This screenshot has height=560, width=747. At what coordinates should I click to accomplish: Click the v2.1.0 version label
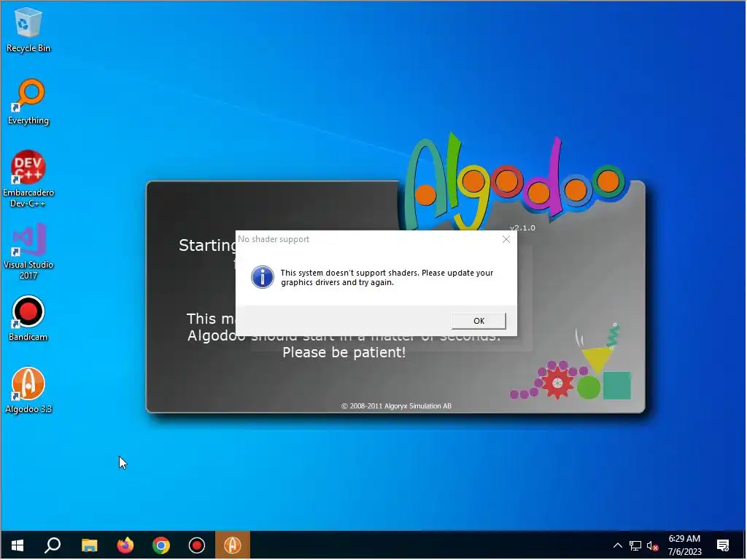(x=522, y=228)
